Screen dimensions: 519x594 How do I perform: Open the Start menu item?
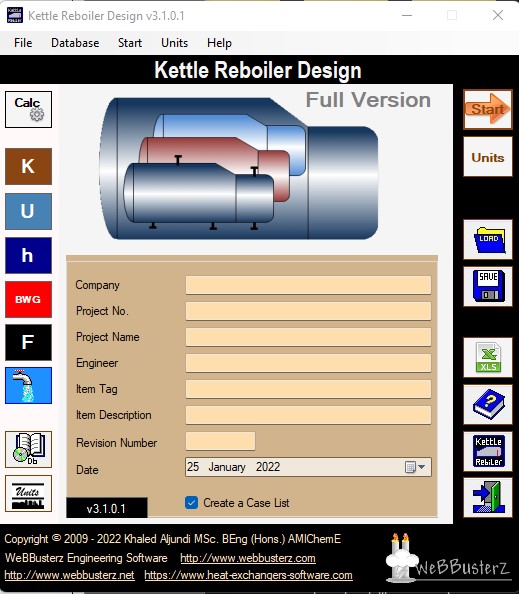click(x=130, y=43)
